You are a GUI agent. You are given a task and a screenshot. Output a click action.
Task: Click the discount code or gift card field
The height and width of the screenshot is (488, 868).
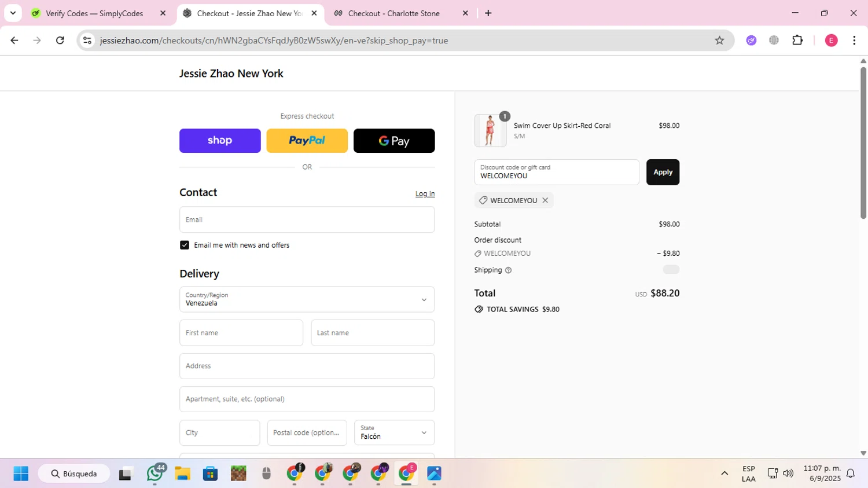(557, 172)
